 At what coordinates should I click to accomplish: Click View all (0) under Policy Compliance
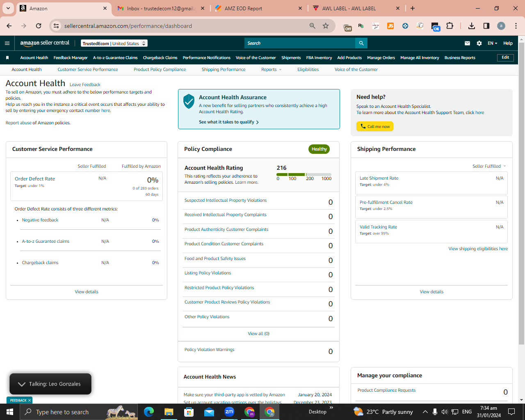pos(259,334)
